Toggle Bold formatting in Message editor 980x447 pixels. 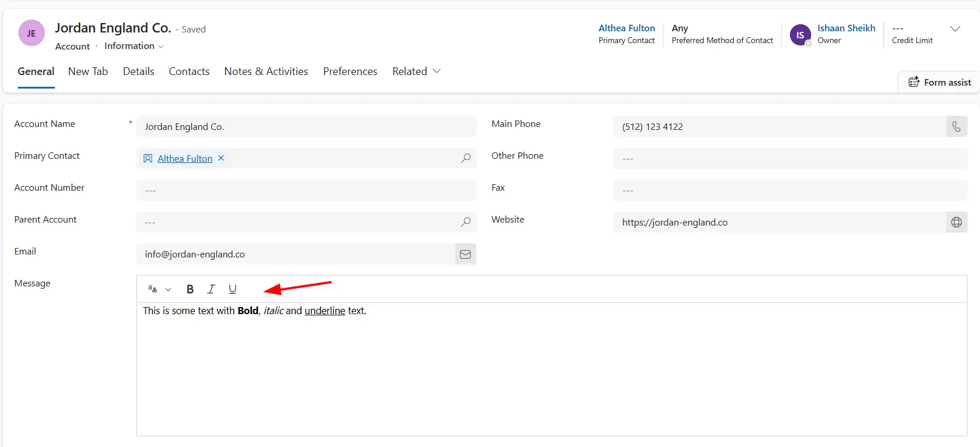[190, 289]
